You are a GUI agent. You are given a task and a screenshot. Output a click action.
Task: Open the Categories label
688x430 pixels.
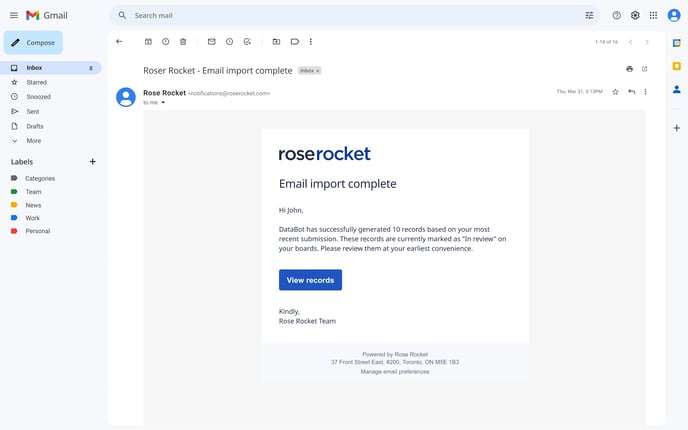pyautogui.click(x=40, y=178)
